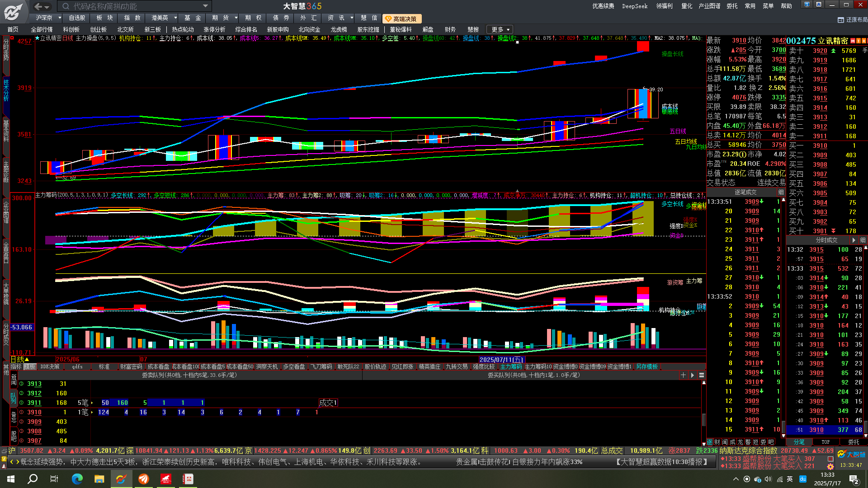Click the plus icon in queue panel
The width and height of the screenshot is (868, 488).
coord(683,375)
